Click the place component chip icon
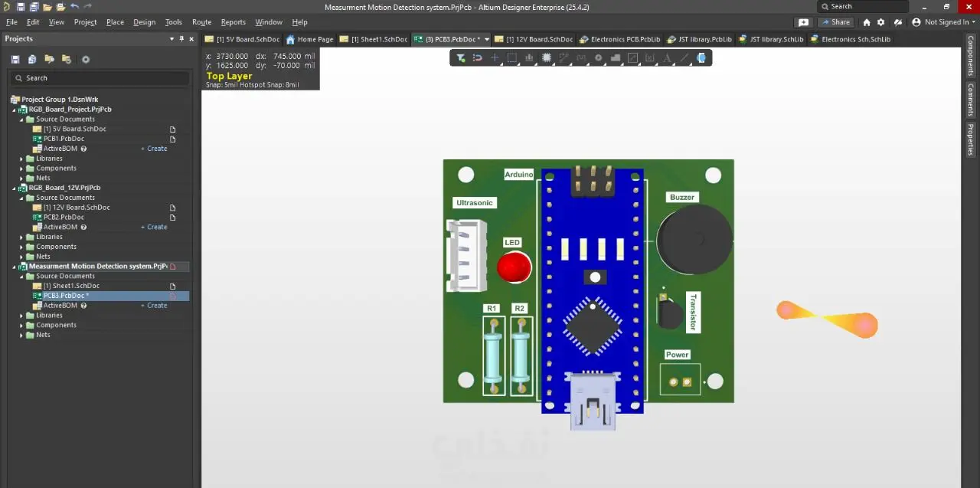This screenshot has height=488, width=980. 547,57
